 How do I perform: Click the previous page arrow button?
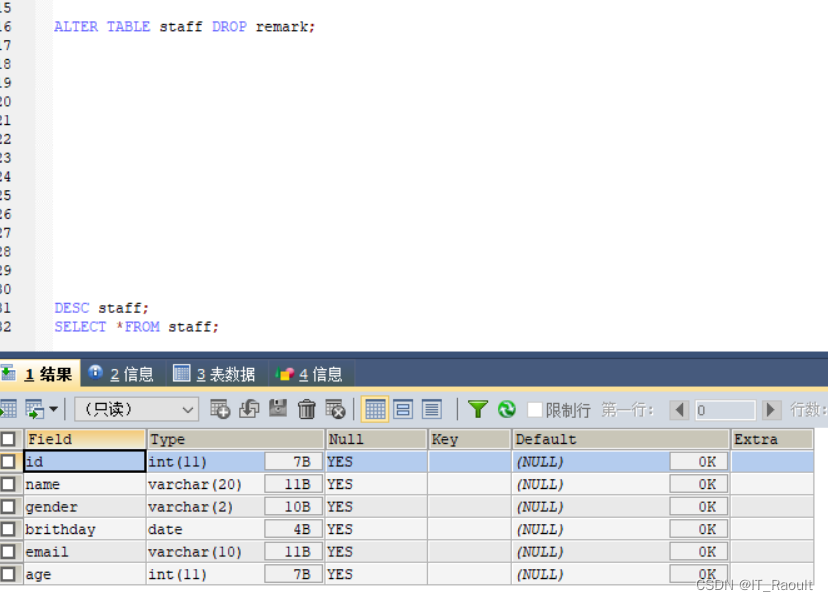coord(679,410)
